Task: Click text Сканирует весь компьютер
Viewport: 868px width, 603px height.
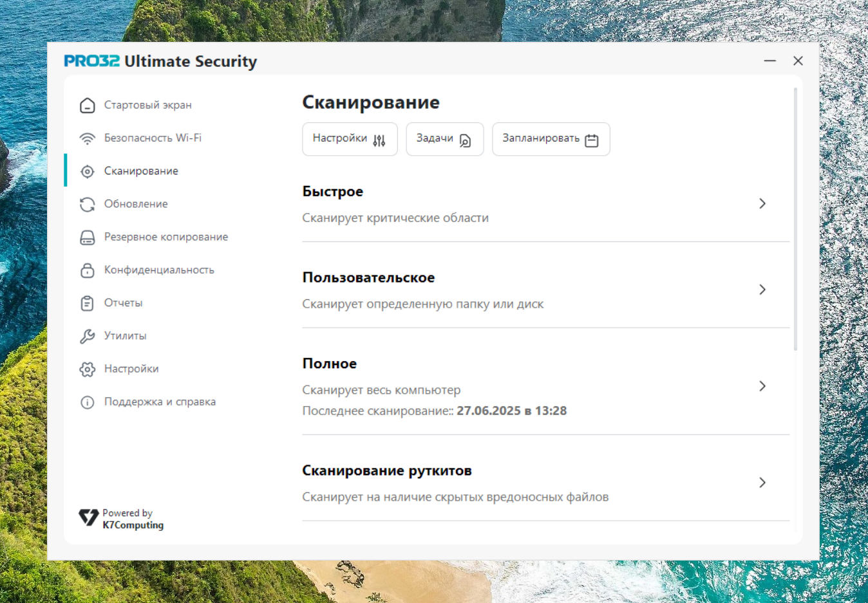Action: 381,390
